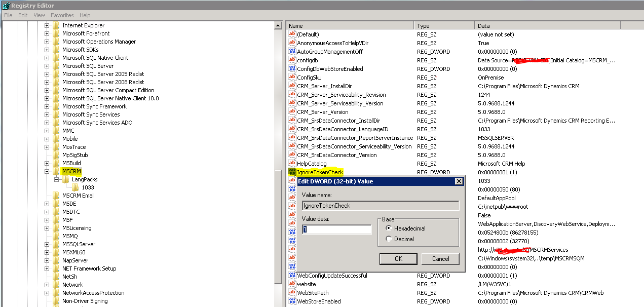Select the CRM_SrsDataConnector_ReportServerInstance value name
Image resolution: width=644 pixels, height=307 pixels.
tap(355, 138)
